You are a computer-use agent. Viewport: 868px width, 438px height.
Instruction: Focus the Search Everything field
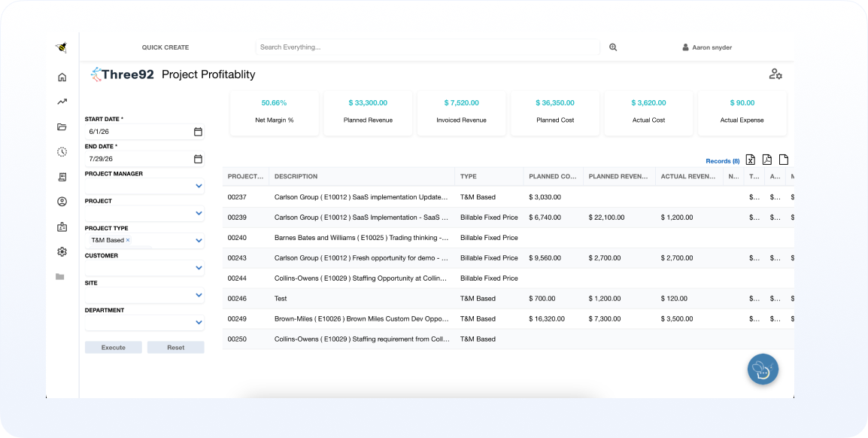(427, 47)
